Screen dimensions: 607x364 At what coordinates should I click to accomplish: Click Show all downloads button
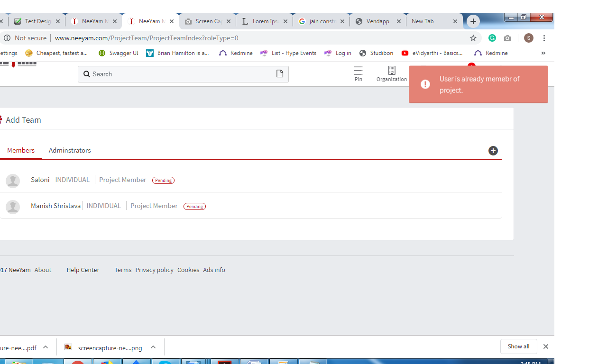(518, 346)
